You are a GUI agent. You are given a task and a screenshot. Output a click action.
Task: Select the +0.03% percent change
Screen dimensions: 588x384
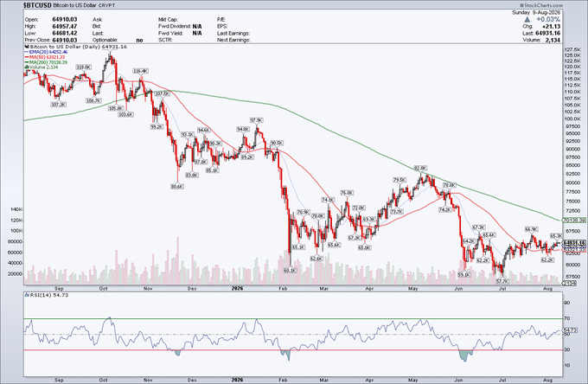548,19
